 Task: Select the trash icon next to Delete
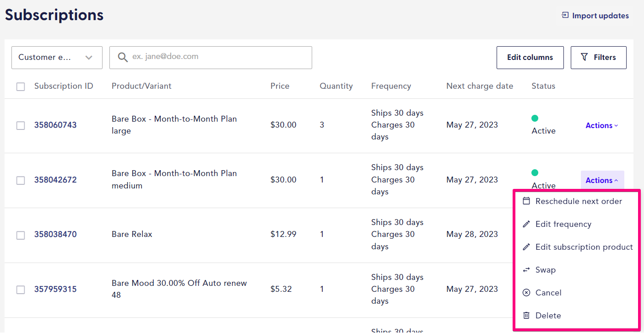tap(526, 315)
